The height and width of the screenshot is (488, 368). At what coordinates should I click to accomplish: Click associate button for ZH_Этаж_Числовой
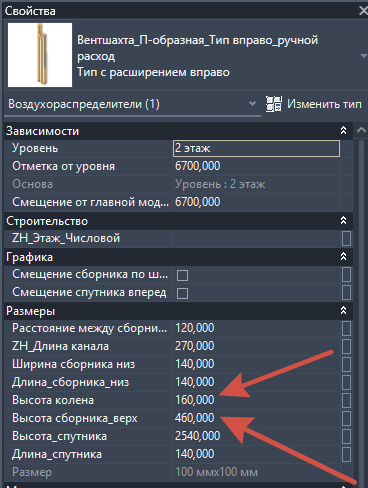point(346,239)
